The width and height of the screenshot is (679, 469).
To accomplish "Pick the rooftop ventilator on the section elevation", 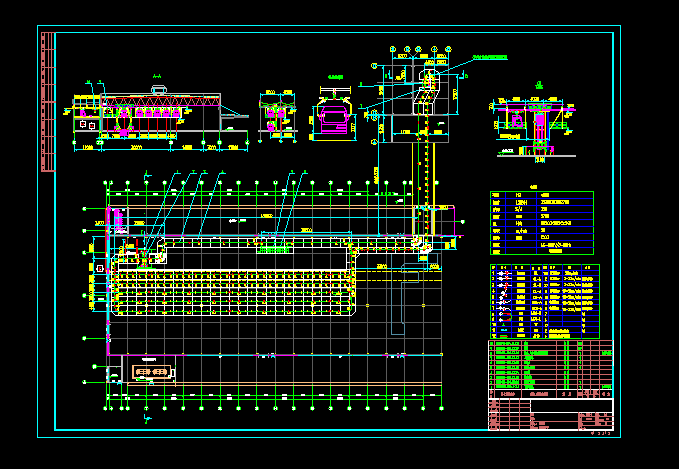I will click(158, 90).
